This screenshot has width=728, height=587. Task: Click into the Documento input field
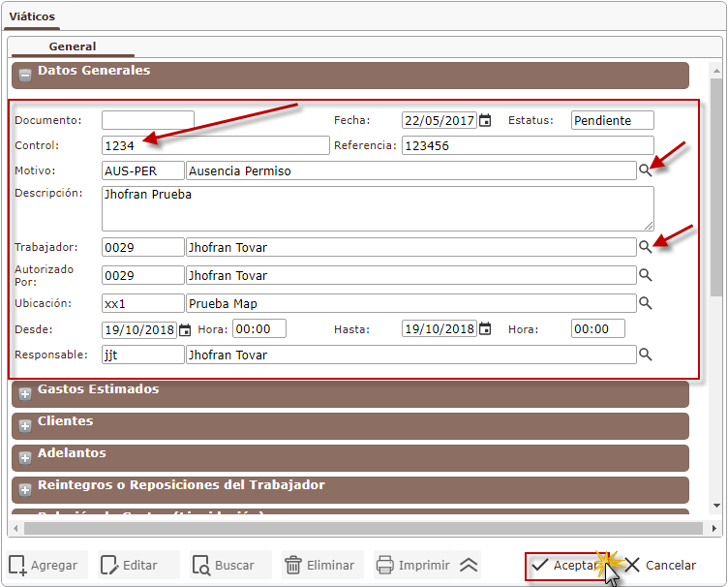(147, 120)
